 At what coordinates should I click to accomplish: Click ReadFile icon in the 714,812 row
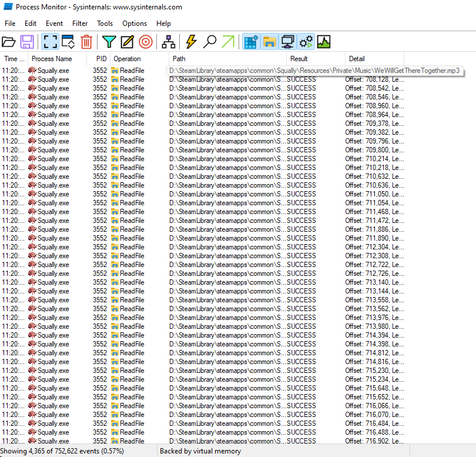pyautogui.click(x=115, y=353)
